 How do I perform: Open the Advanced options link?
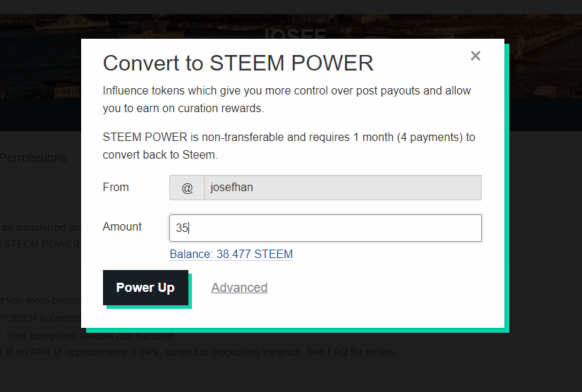[x=239, y=288]
